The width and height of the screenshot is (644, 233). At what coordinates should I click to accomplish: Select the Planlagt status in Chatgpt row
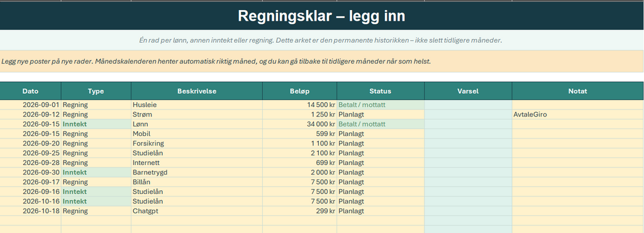click(x=380, y=211)
